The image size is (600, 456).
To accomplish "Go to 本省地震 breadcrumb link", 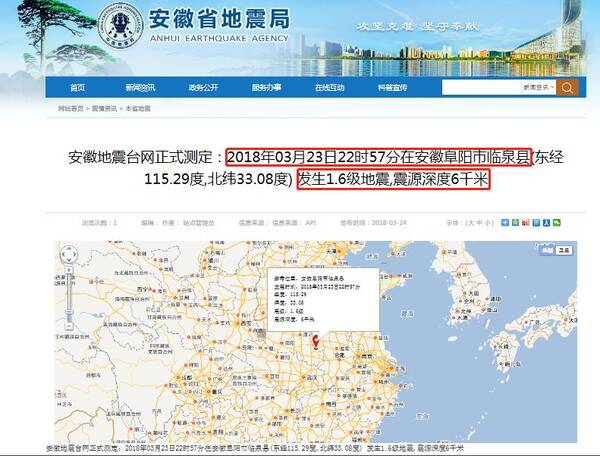I will coord(138,109).
